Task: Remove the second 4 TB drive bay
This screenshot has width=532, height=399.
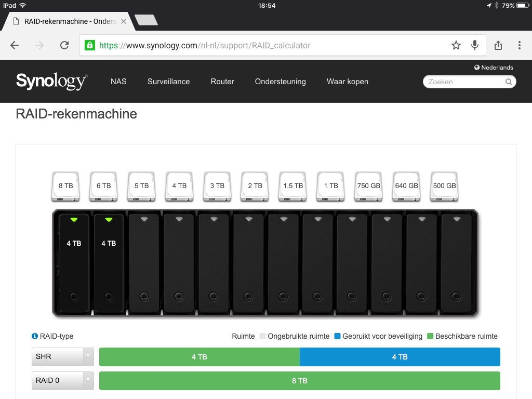Action: (109, 262)
